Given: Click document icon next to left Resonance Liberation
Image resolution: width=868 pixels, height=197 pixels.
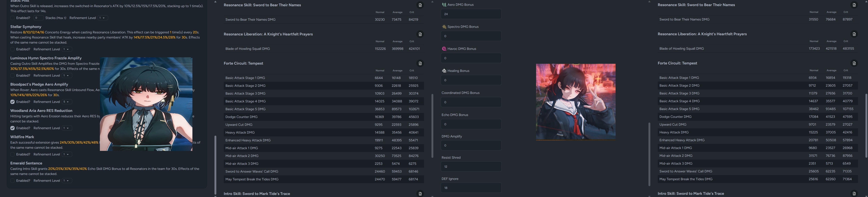Looking at the screenshot, I should tap(420, 34).
